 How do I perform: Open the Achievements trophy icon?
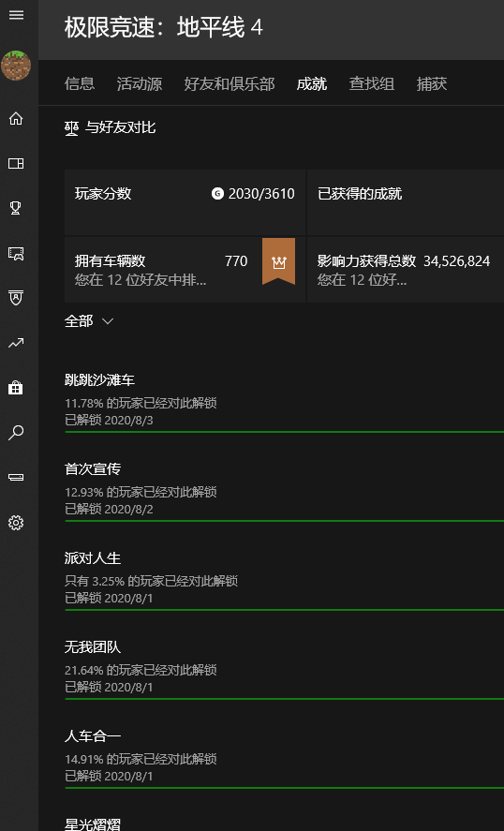[16, 208]
